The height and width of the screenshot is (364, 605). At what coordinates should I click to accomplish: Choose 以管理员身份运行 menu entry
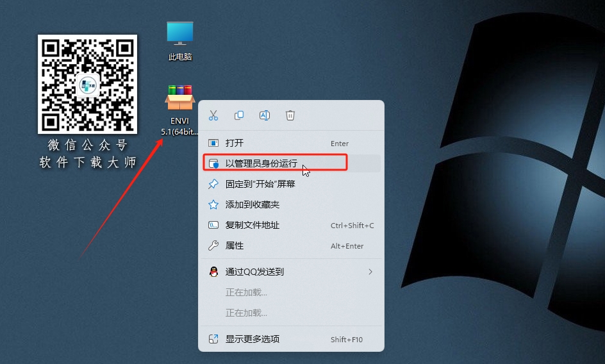(292, 163)
